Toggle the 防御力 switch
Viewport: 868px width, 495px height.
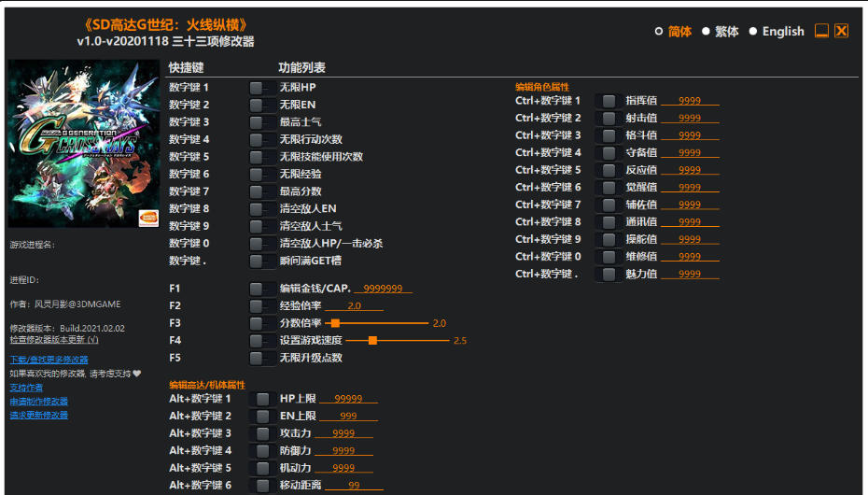point(262,451)
